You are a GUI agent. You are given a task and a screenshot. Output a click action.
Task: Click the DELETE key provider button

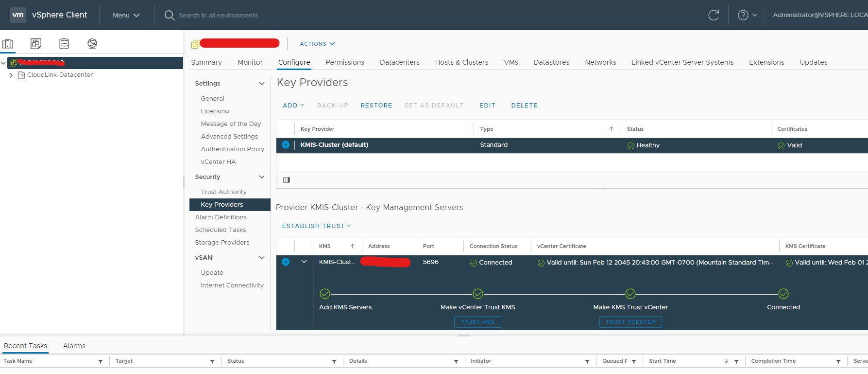(x=524, y=106)
